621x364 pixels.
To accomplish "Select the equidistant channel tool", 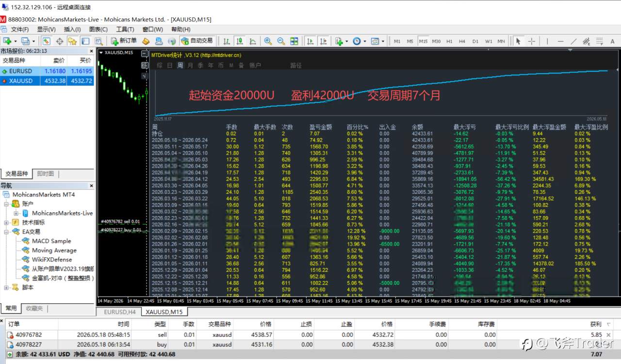I will pos(586,41).
